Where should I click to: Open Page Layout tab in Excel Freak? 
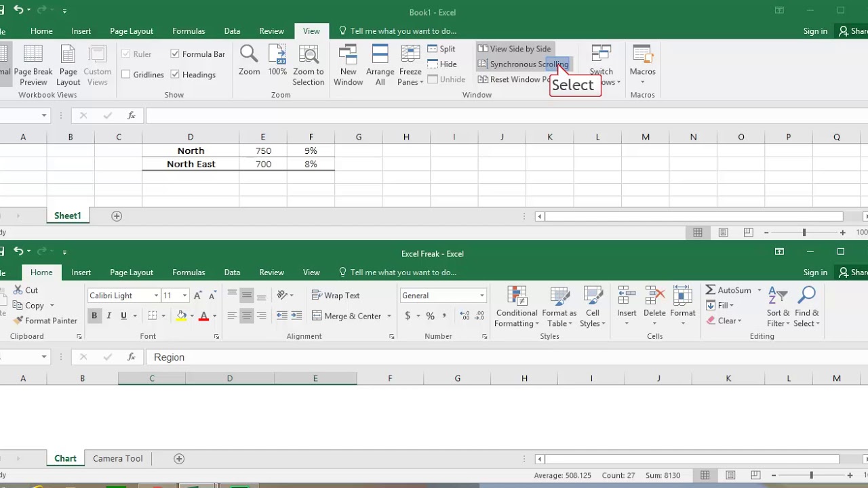tap(132, 272)
